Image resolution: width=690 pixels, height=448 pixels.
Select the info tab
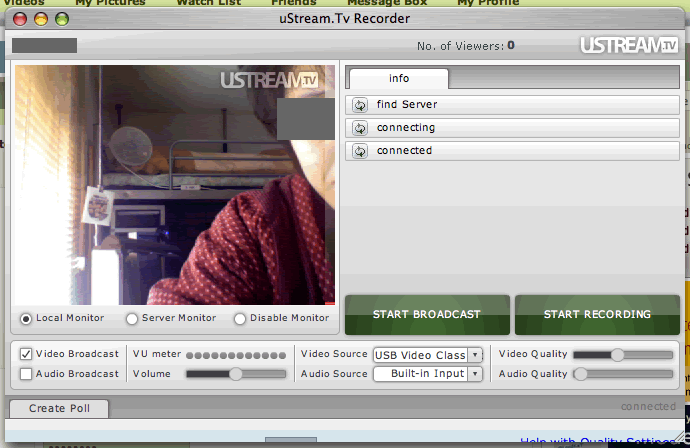pos(398,78)
